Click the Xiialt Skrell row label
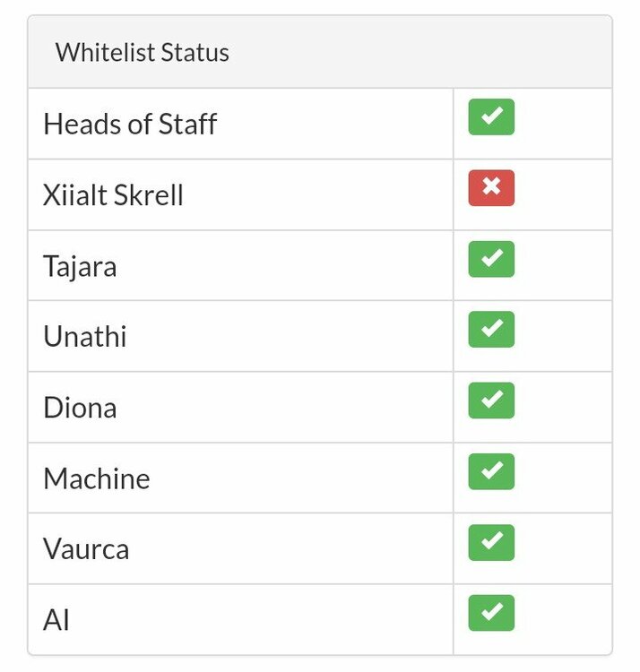This screenshot has height=672, width=640. coord(113,194)
